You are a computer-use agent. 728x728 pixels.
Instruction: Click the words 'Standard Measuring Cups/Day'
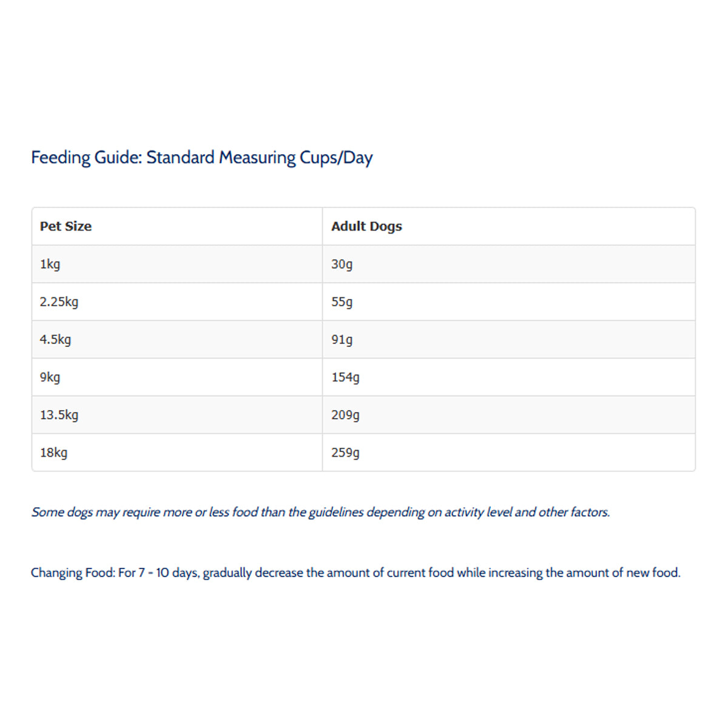pos(260,158)
